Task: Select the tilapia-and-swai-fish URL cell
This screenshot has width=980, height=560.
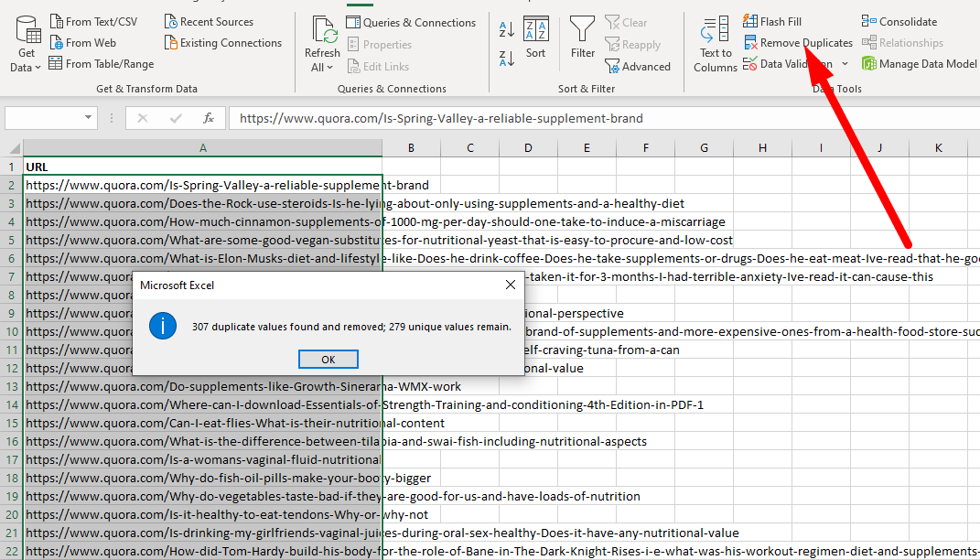Action: click(202, 442)
